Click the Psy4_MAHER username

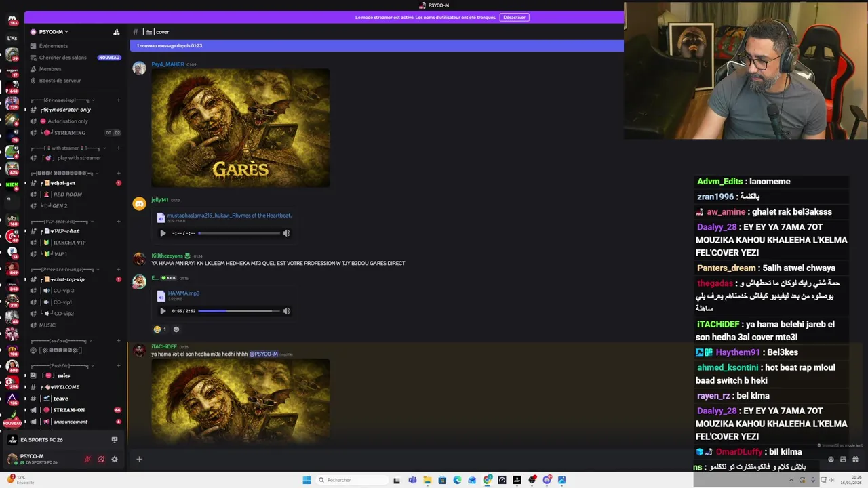pyautogui.click(x=167, y=64)
